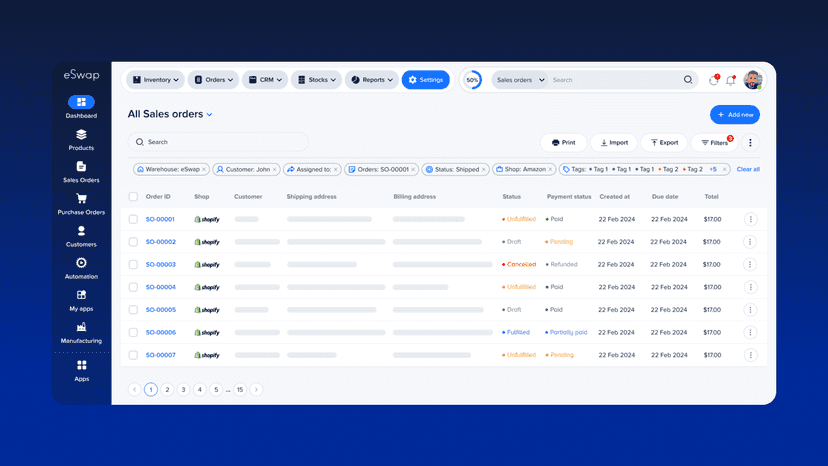
Task: Check the box for order SO-00005
Action: [133, 310]
